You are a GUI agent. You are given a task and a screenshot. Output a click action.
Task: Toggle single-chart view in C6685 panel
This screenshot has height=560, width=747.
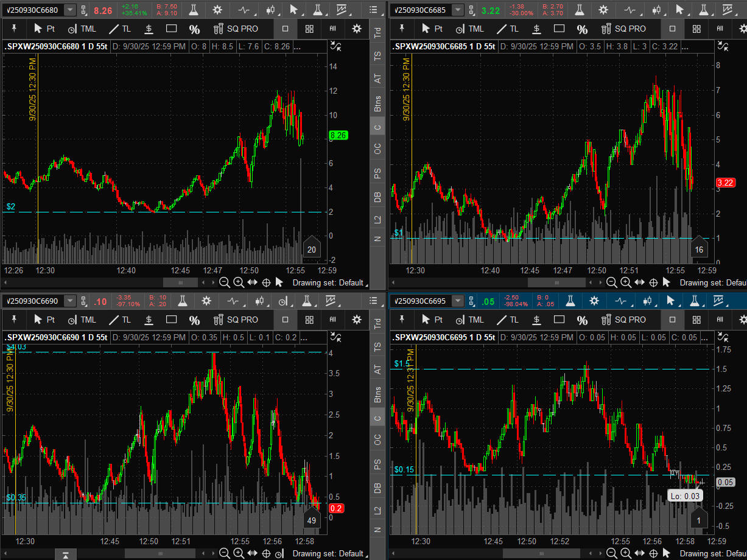click(x=672, y=29)
